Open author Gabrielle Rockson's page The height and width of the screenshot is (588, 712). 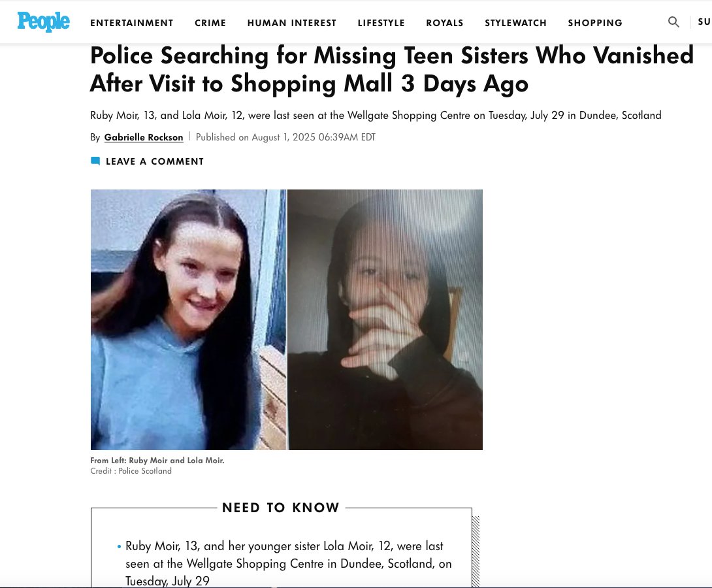pos(144,137)
